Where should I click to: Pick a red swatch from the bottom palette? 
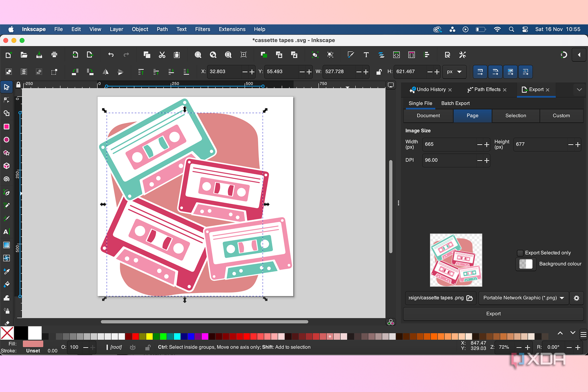[x=135, y=336]
